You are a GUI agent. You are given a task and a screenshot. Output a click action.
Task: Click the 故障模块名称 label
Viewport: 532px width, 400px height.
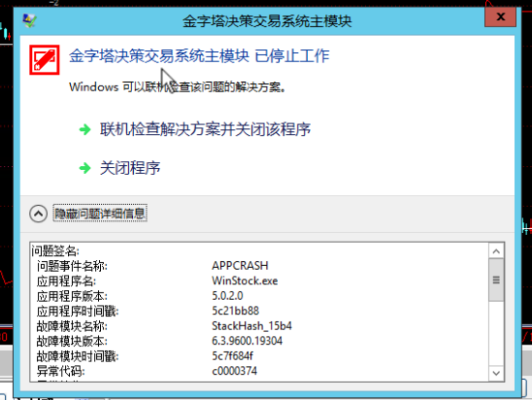[72, 326]
